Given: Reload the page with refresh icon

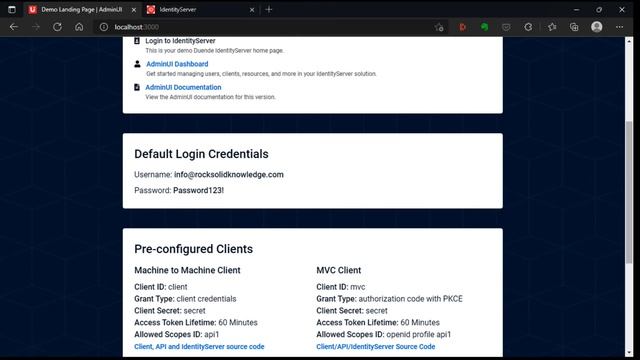Looking at the screenshot, I should coord(58,27).
